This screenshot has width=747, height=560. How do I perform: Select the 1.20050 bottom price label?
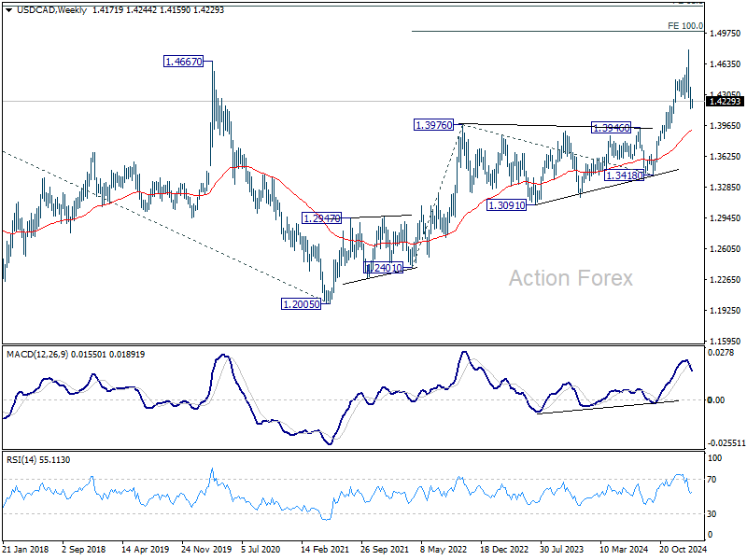[302, 304]
